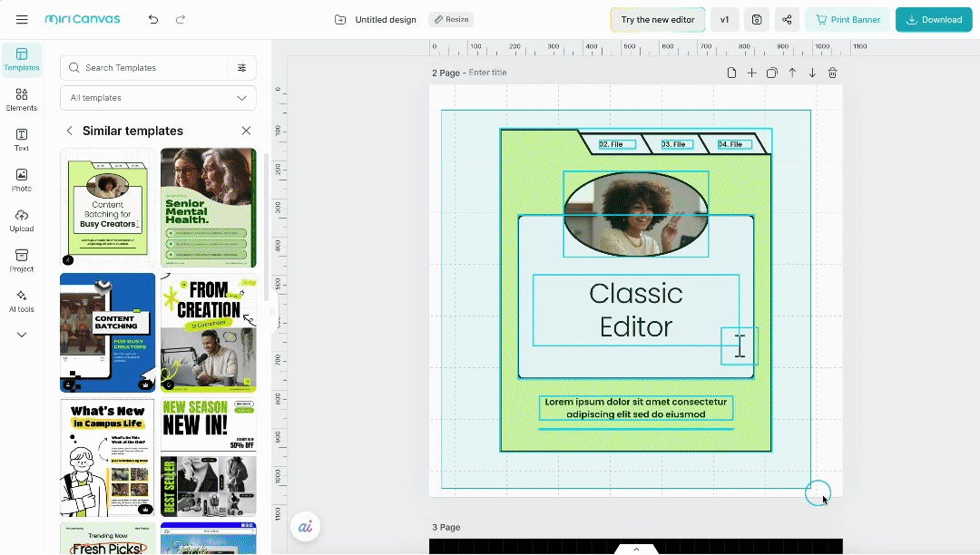Select the Fresh Picks template
980x555 pixels.
click(x=107, y=539)
